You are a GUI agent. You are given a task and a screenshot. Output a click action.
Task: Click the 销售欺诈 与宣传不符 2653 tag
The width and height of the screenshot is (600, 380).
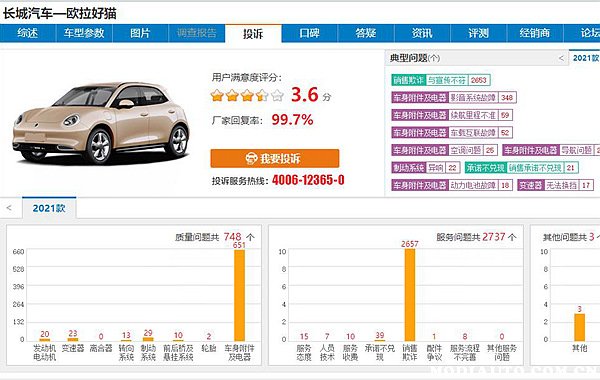click(x=441, y=80)
